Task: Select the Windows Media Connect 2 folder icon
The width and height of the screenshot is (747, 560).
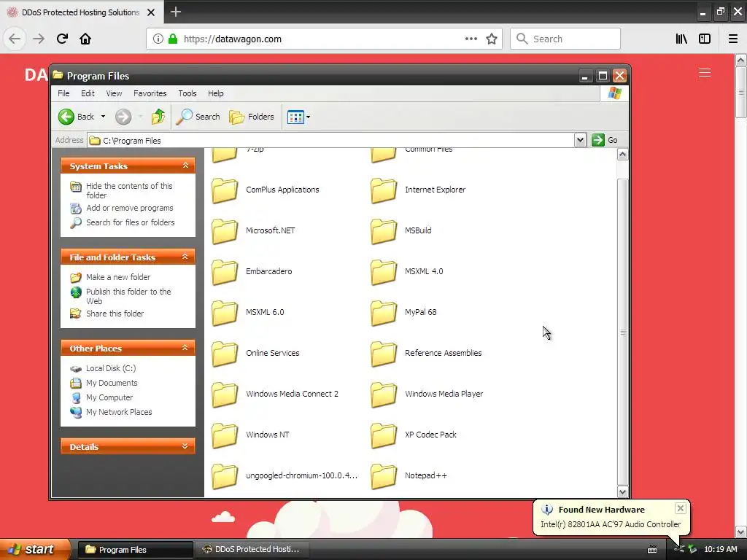Action: coord(225,394)
